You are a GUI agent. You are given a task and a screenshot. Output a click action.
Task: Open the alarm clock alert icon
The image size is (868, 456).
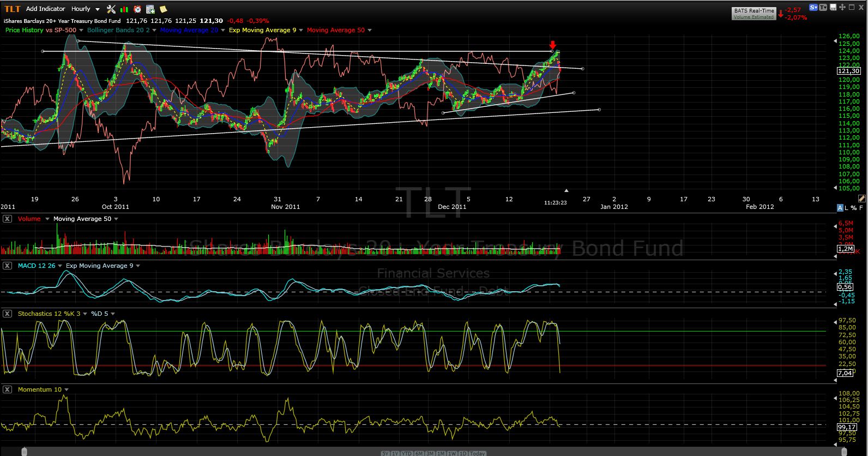tap(137, 9)
